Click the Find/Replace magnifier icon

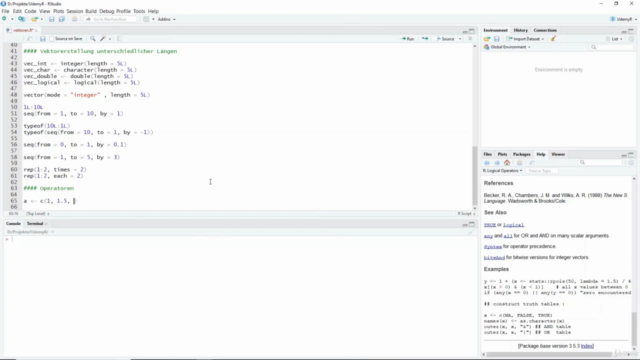coord(93,39)
